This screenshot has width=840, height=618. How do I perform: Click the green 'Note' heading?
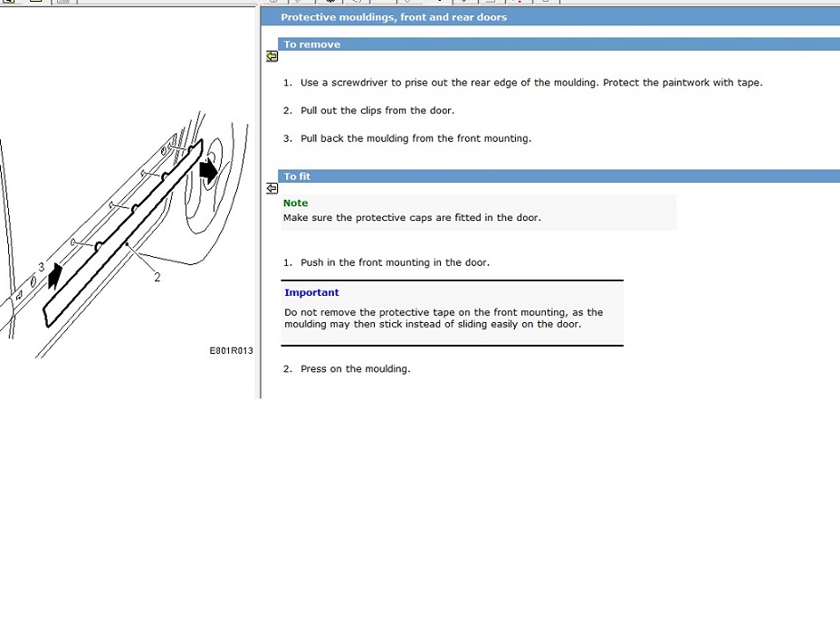pyautogui.click(x=295, y=203)
